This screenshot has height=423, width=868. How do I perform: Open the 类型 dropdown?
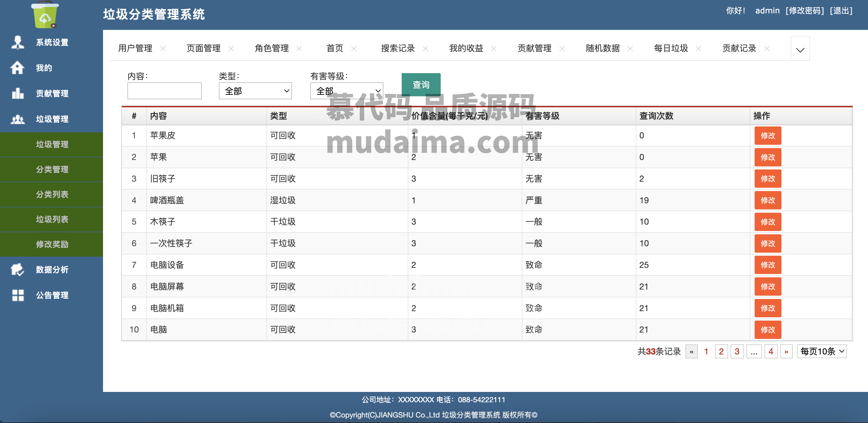tap(255, 91)
